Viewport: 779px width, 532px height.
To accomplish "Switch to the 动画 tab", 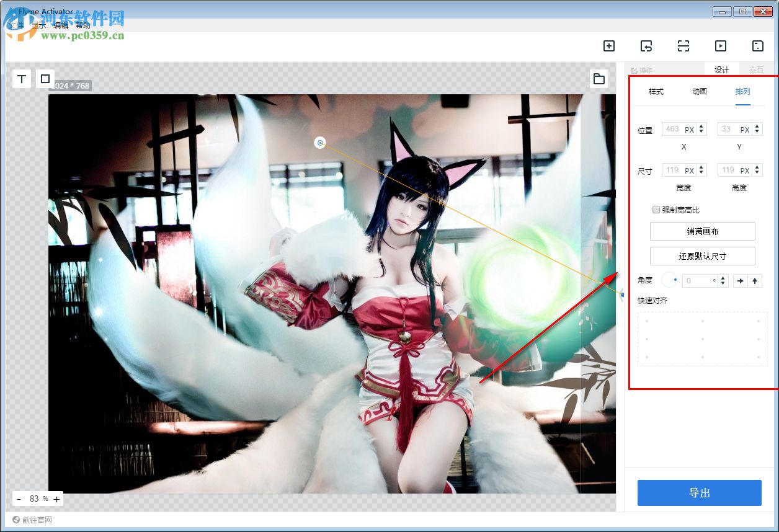I will (x=700, y=91).
